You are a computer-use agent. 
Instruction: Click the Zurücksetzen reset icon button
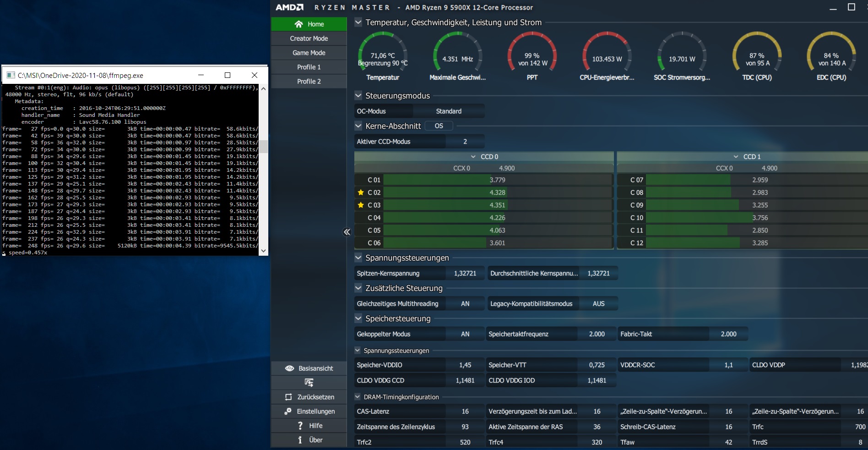[x=288, y=397]
